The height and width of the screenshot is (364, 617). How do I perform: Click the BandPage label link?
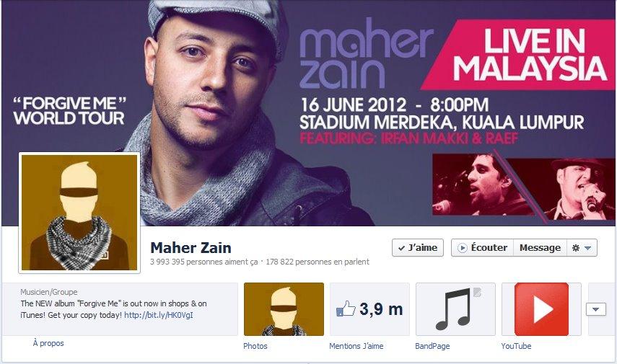pos(432,346)
